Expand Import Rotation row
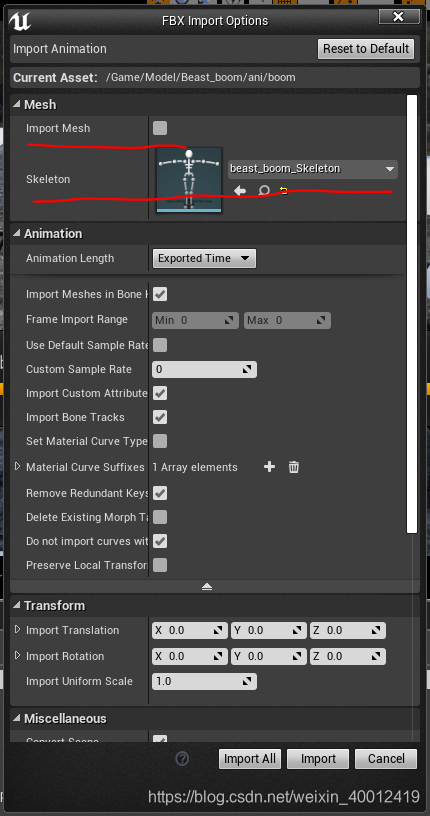 [x=17, y=655]
